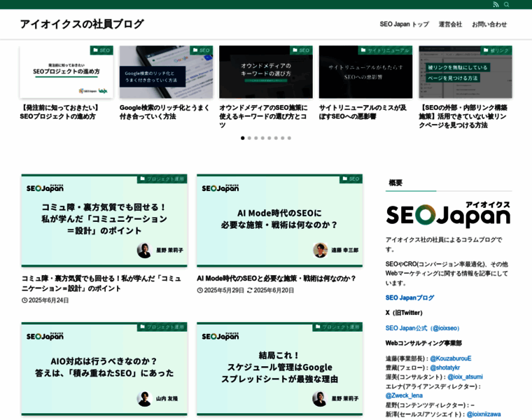Click プロジェクト運用 tag on AIO対応 card

pyautogui.click(x=162, y=327)
